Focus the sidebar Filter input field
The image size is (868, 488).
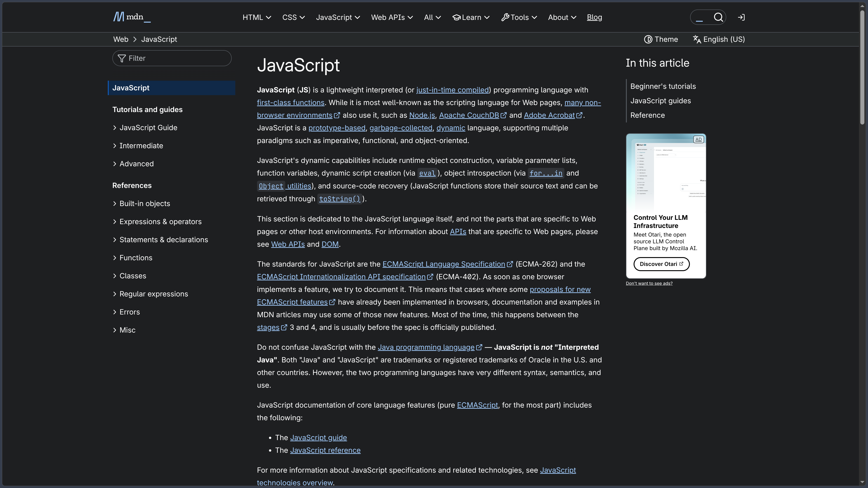pyautogui.click(x=172, y=58)
